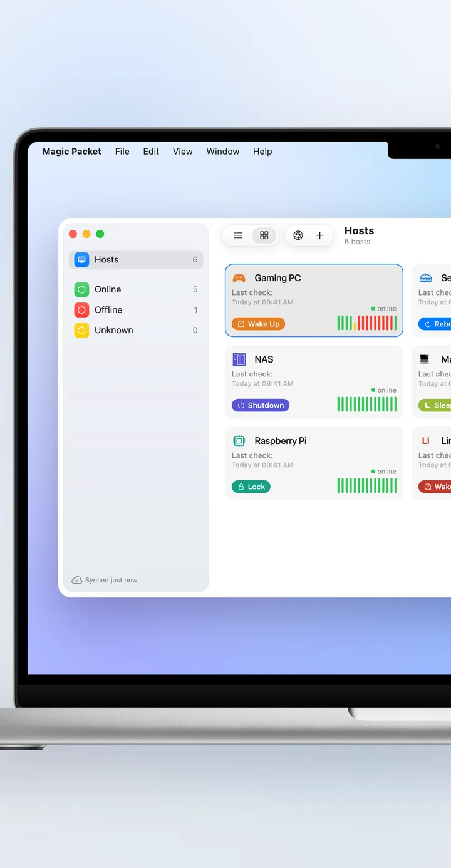Click the red Offline status icon
Image resolution: width=451 pixels, height=868 pixels.
point(81,309)
